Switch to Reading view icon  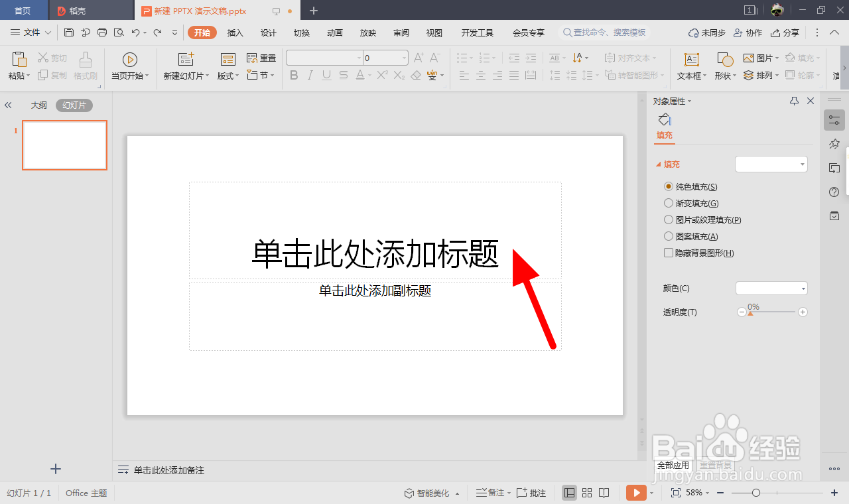[604, 493]
